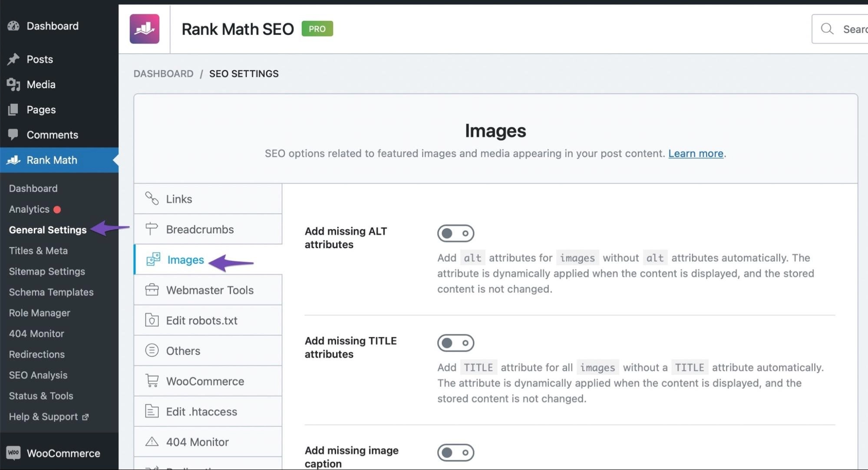Toggle Add missing TITLE attributes off
The width and height of the screenshot is (868, 470).
[x=455, y=342]
